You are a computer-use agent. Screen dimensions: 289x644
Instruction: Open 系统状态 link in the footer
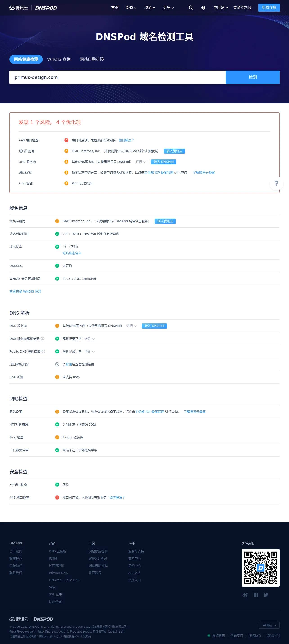pos(219,635)
